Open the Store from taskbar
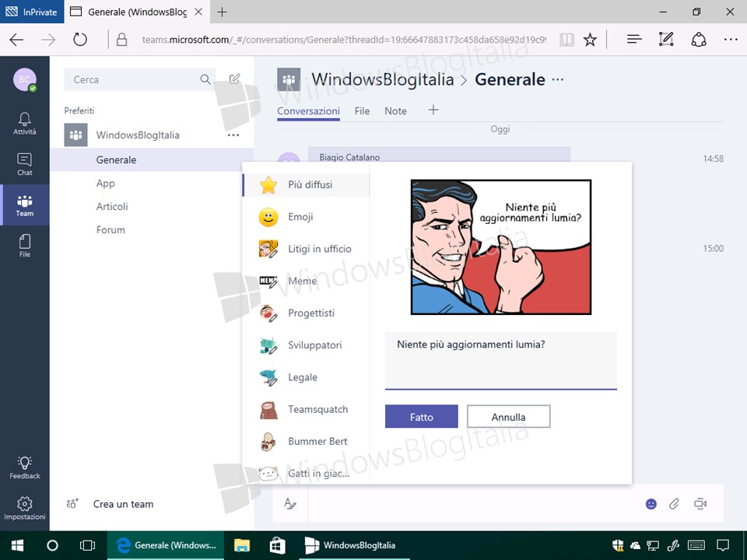 coord(277,546)
